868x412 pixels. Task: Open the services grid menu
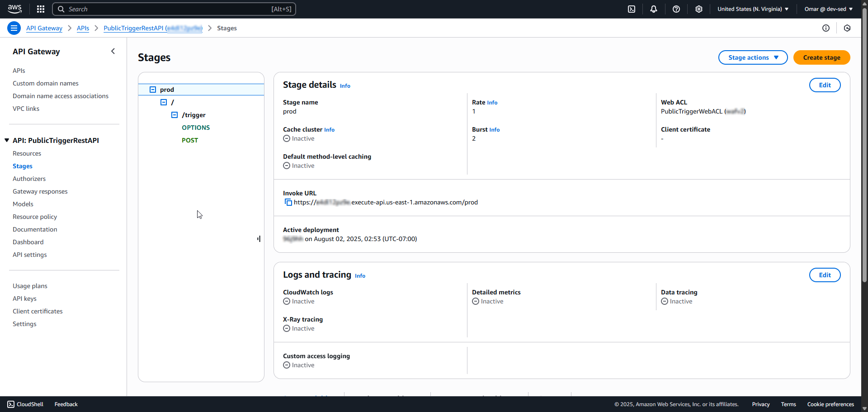point(41,9)
